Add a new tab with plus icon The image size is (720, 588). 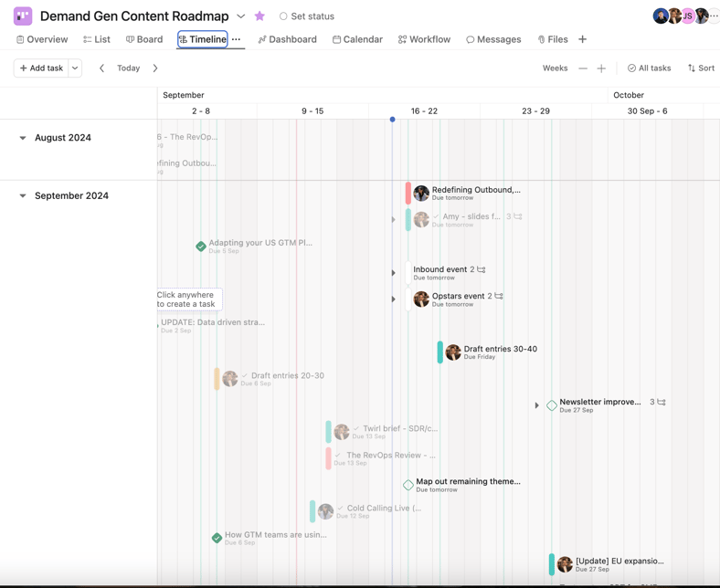(x=582, y=39)
